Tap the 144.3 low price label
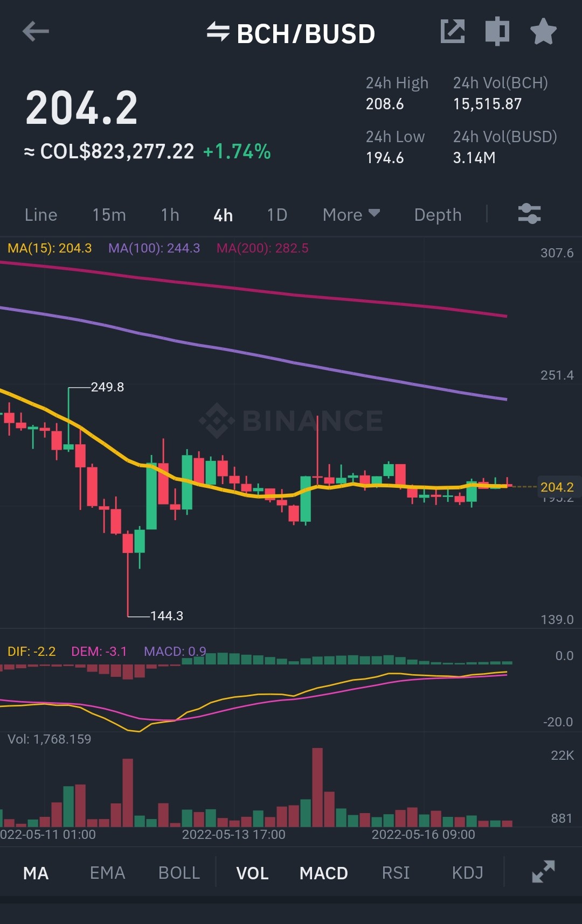Screen dimensions: 582x924 tap(167, 615)
